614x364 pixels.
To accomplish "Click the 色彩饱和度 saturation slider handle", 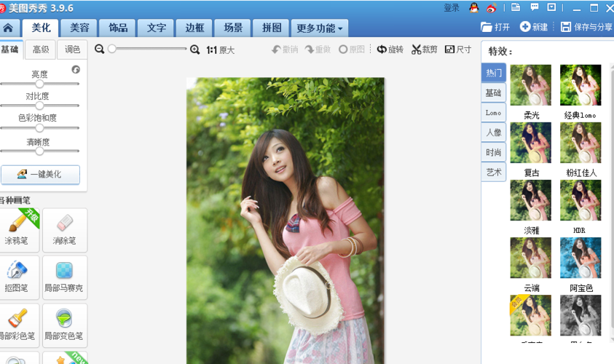I will point(39,128).
